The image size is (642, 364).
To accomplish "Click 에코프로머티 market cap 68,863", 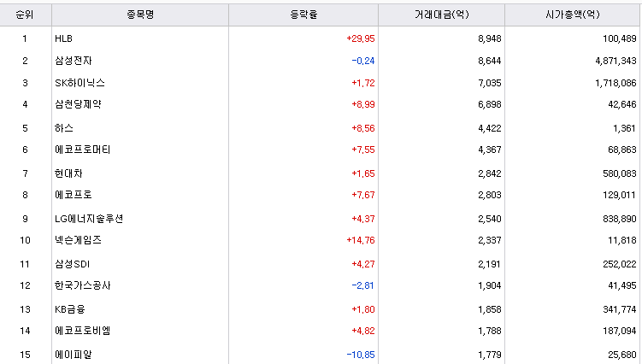I will click(x=622, y=150).
